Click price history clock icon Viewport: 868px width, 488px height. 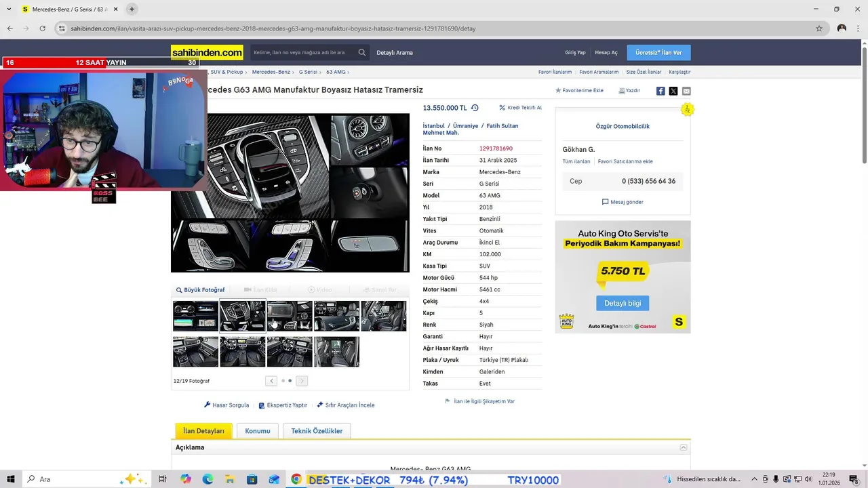point(475,108)
